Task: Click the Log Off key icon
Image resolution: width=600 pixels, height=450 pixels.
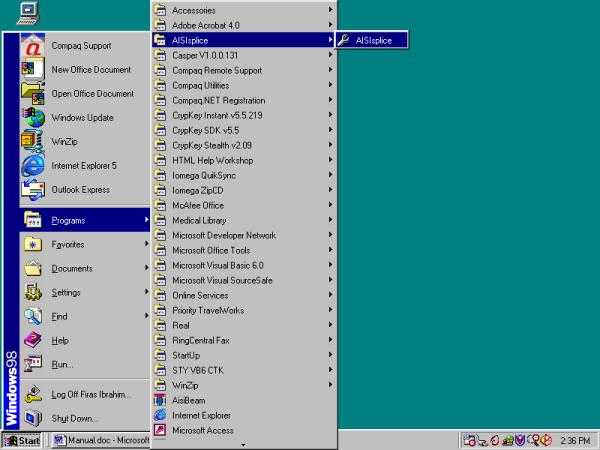Action: click(x=33, y=395)
